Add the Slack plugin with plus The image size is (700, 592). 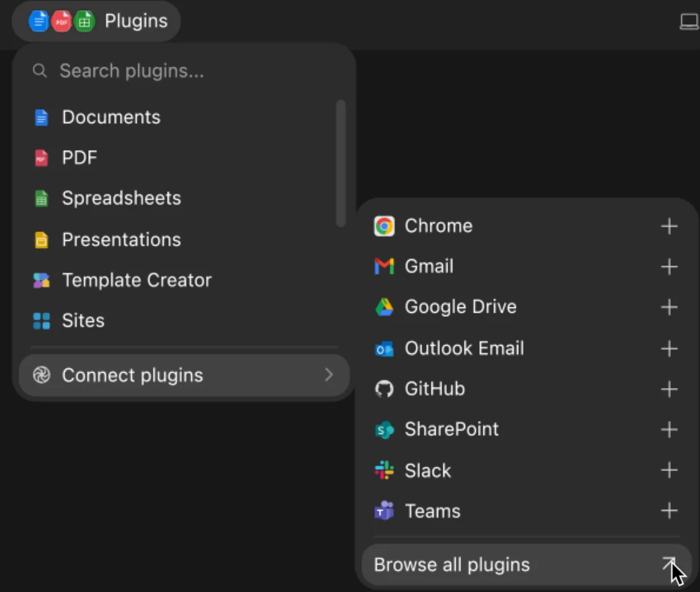(x=669, y=470)
